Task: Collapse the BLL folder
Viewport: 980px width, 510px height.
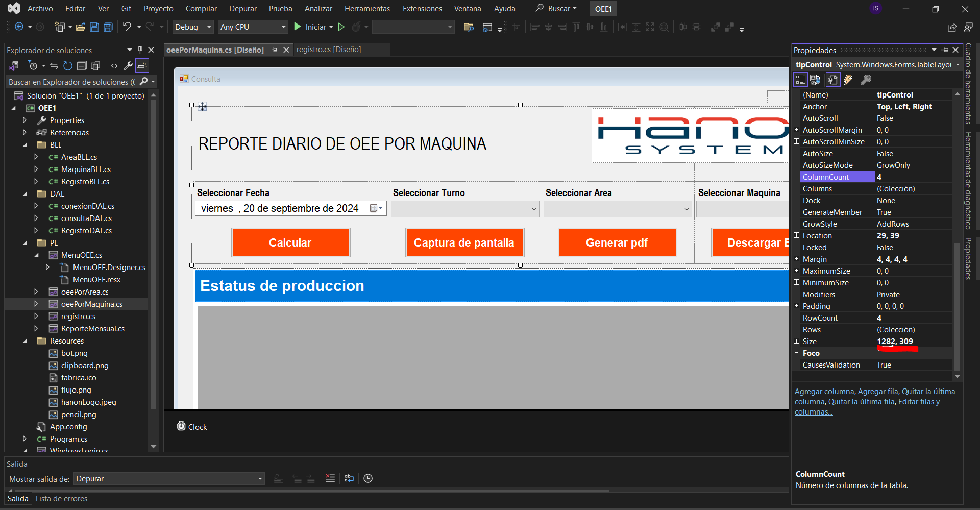Action: [25, 145]
